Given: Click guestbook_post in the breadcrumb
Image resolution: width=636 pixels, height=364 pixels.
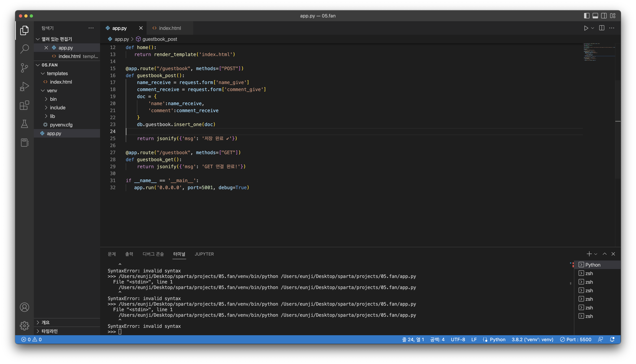Looking at the screenshot, I should (160, 39).
